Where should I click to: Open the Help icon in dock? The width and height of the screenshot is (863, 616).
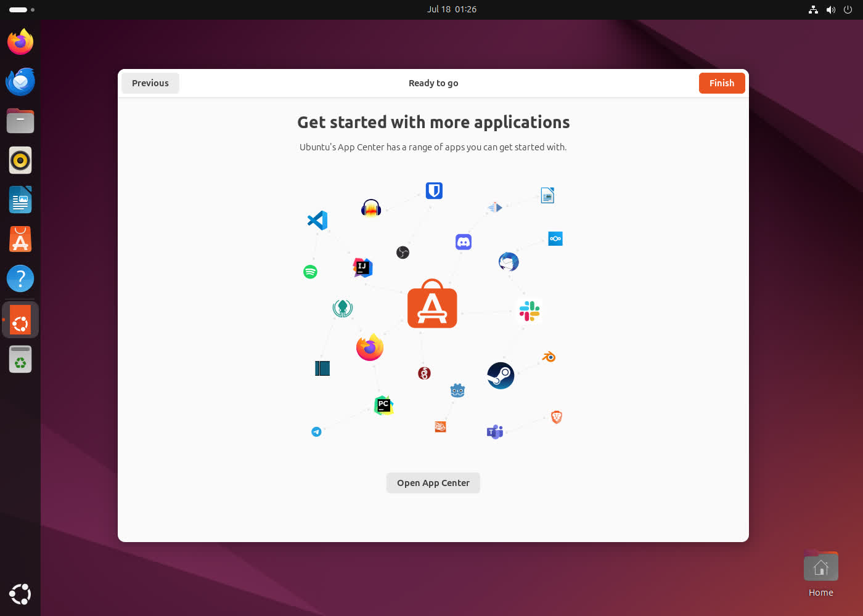point(20,278)
